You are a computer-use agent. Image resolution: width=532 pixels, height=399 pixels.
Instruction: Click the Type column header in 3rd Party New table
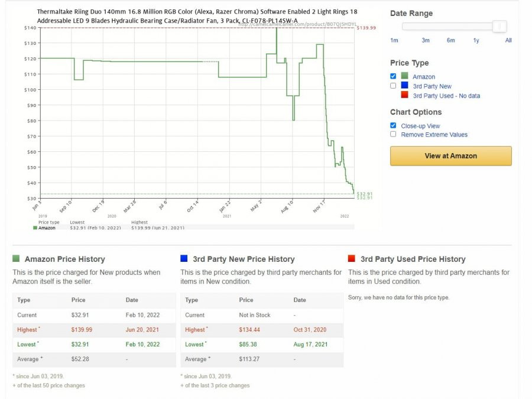192,300
